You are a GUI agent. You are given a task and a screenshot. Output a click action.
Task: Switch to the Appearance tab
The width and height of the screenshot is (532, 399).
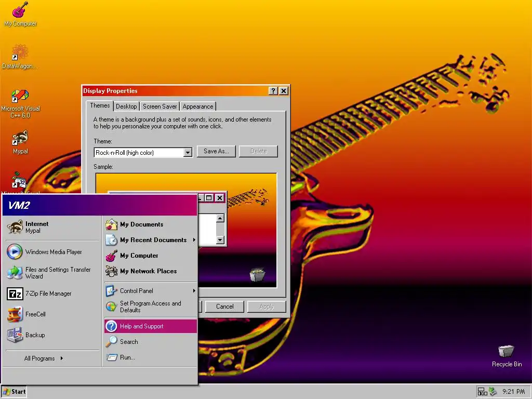198,107
